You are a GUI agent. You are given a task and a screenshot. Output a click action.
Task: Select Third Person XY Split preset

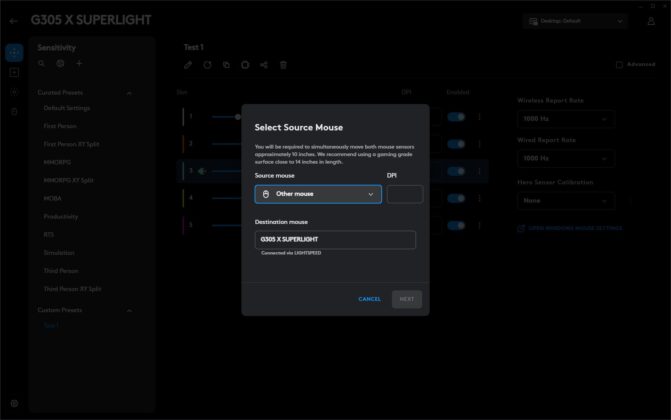point(72,289)
